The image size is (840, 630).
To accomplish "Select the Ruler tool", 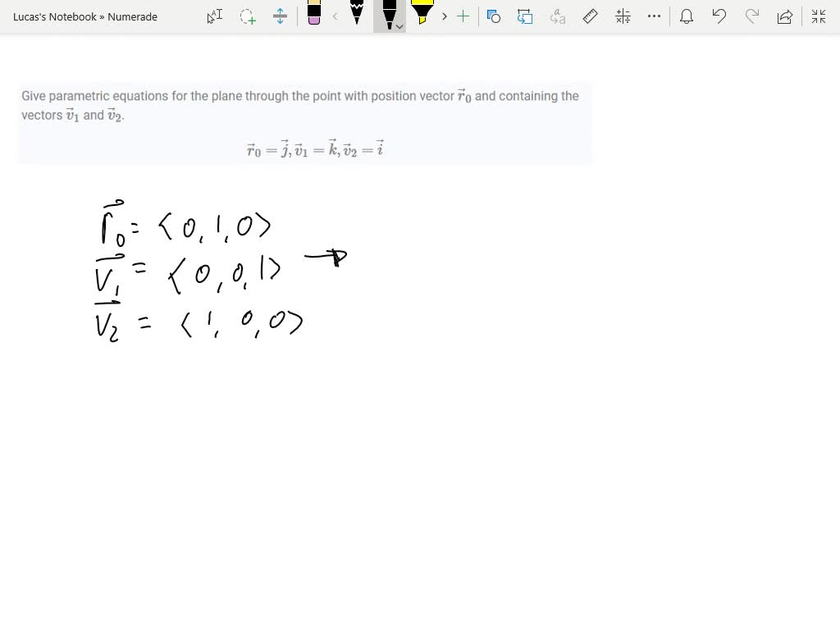I will coord(590,16).
